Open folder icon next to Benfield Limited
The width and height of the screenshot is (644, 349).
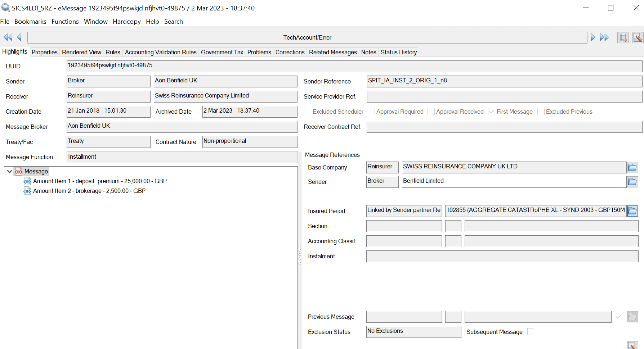(632, 182)
